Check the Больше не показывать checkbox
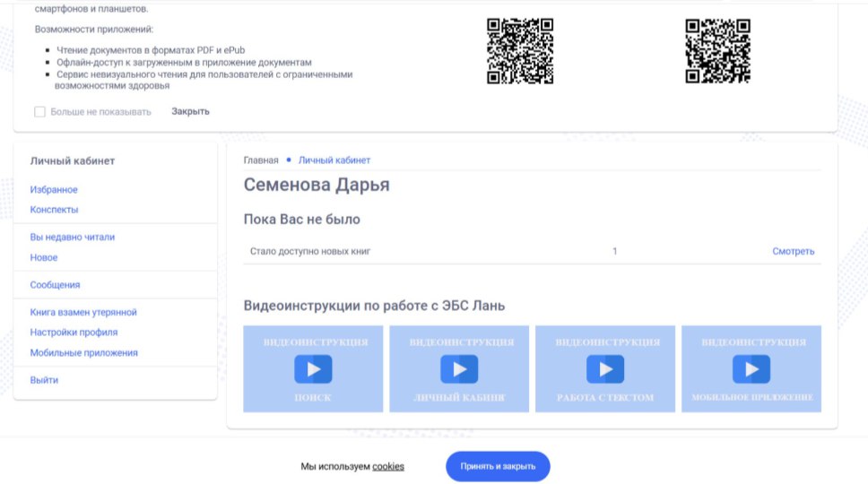 (39, 112)
